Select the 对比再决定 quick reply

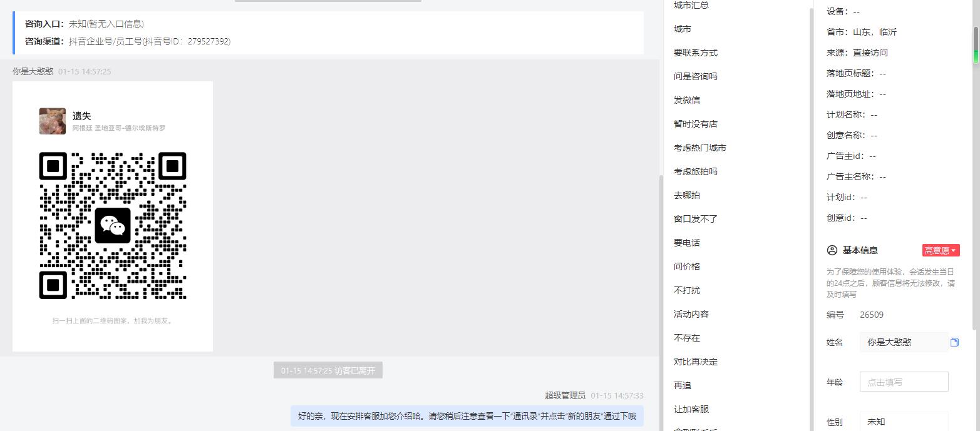[696, 362]
